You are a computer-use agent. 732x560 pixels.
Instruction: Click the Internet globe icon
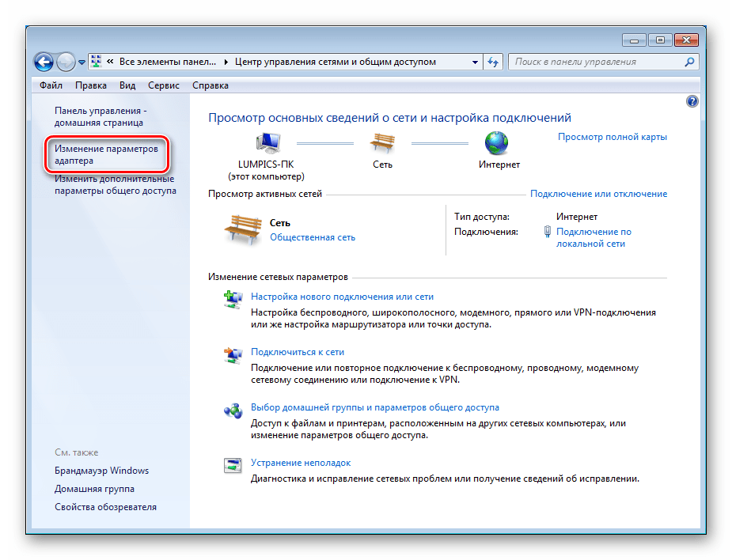click(x=497, y=143)
